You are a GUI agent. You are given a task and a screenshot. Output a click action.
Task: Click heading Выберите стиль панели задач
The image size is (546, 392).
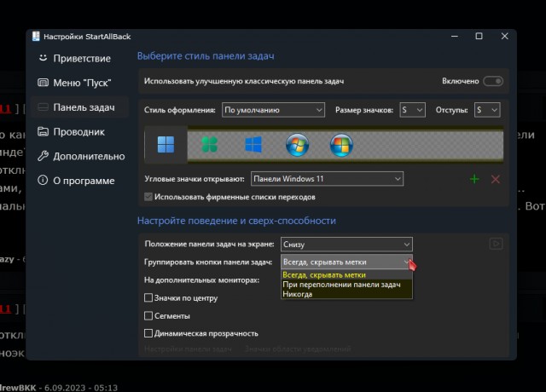coord(206,56)
